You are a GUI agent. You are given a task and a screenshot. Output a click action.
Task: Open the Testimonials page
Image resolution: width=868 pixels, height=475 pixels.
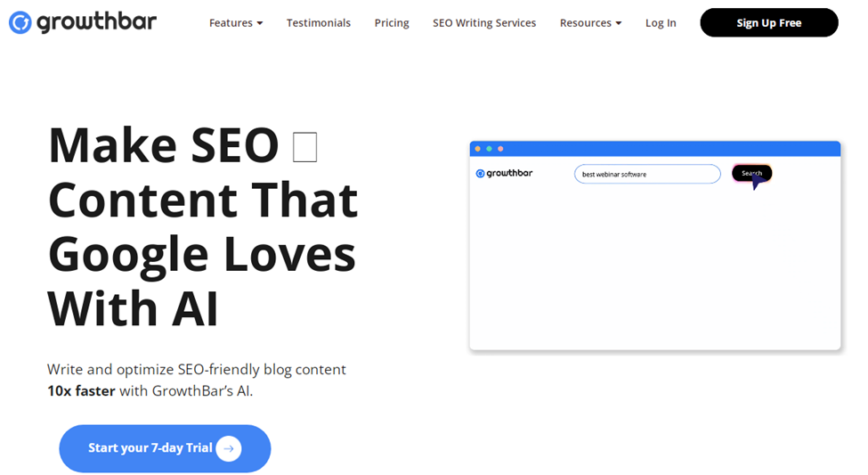pos(319,22)
